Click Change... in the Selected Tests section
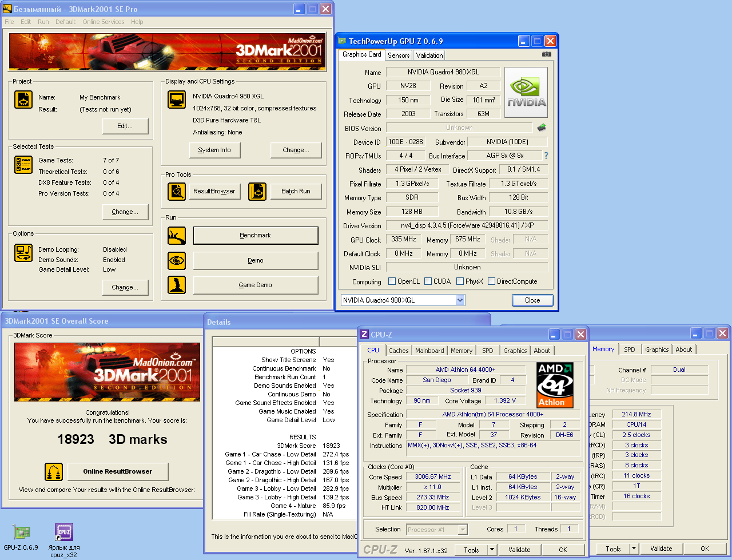 [125, 212]
